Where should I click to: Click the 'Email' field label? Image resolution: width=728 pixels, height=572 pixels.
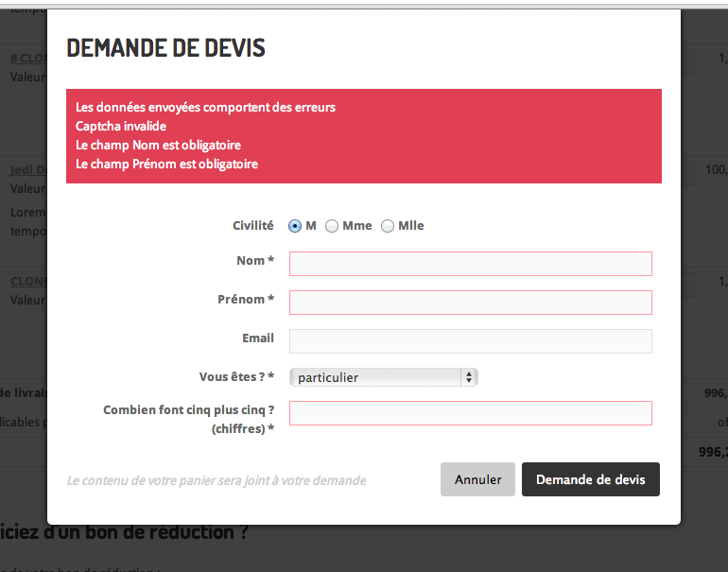pos(258,338)
